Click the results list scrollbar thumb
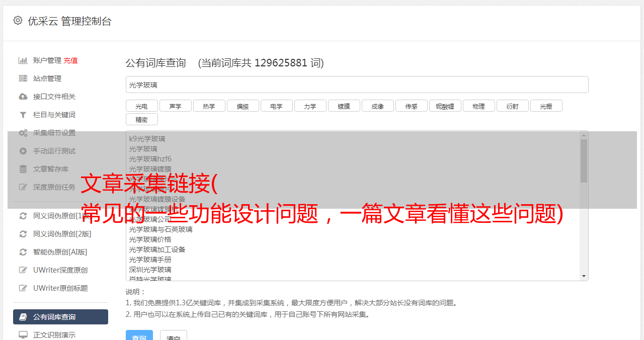This screenshot has width=644, height=340. click(x=584, y=161)
